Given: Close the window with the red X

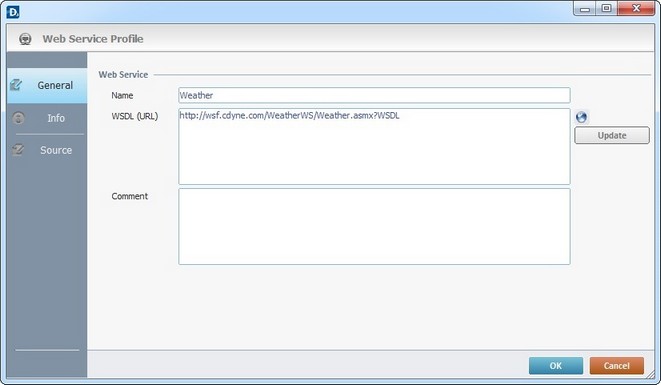Looking at the screenshot, I should [x=636, y=8].
